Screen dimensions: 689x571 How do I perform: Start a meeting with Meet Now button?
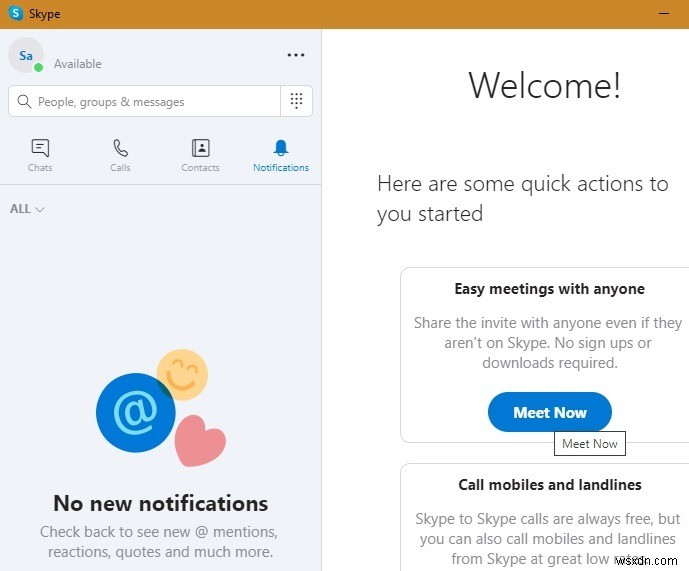tap(550, 412)
